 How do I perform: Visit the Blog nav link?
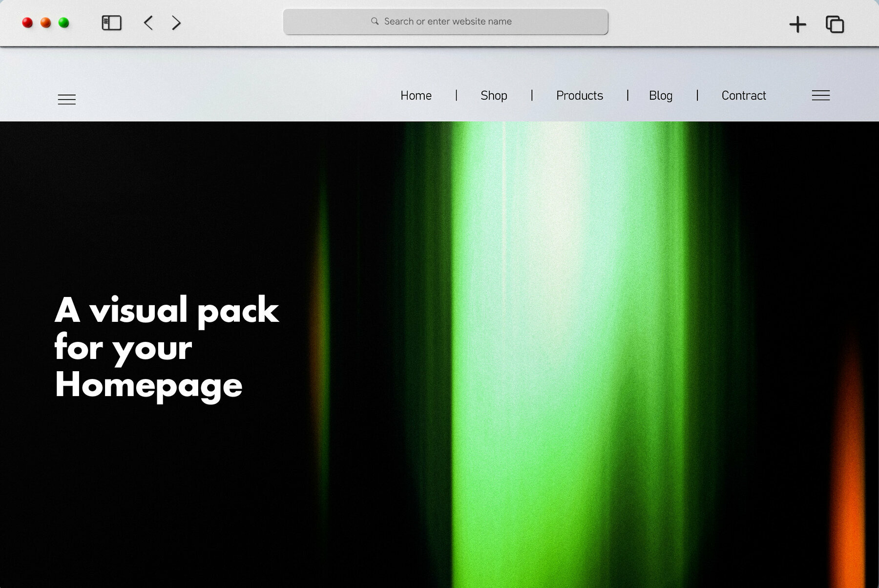661,96
